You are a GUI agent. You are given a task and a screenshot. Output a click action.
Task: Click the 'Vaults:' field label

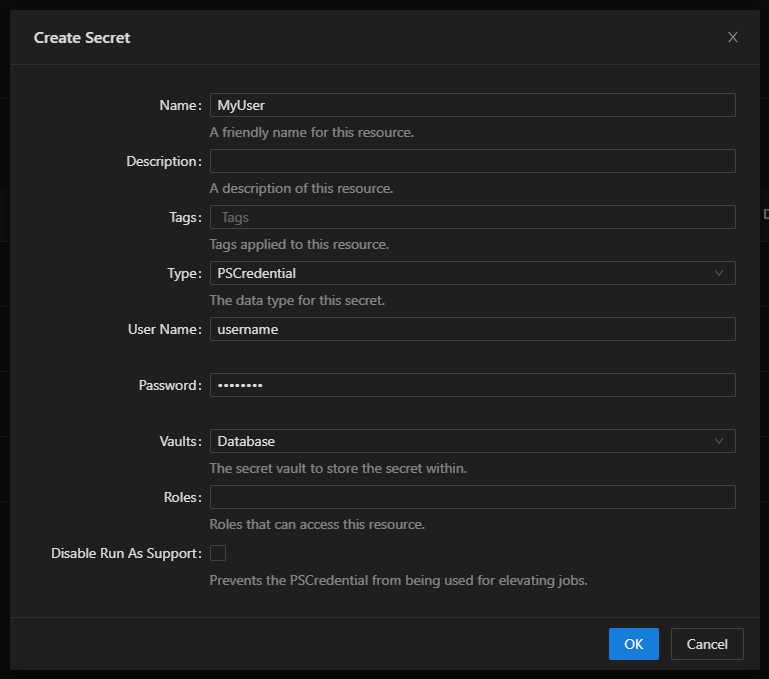point(176,441)
